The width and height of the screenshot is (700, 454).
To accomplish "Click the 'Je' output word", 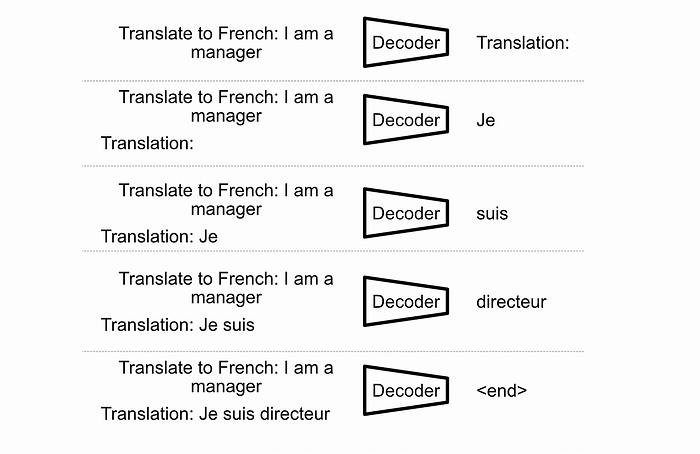I will 486,120.
